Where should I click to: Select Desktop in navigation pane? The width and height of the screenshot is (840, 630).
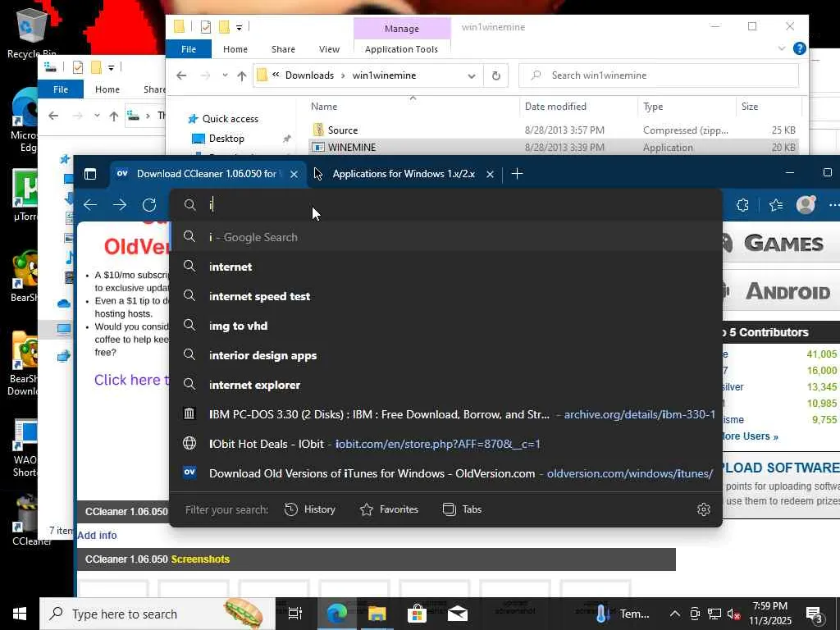(226, 138)
